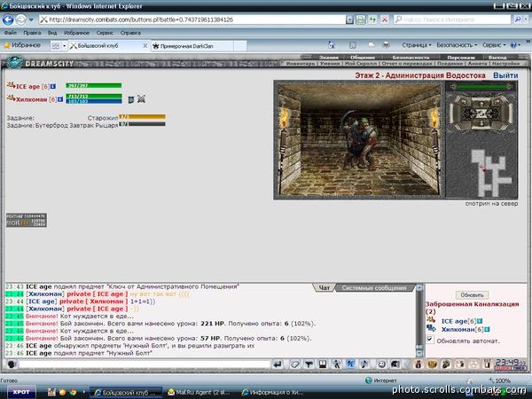
Task: Open the Сервис command bar dropdown
Action: [x=494, y=45]
